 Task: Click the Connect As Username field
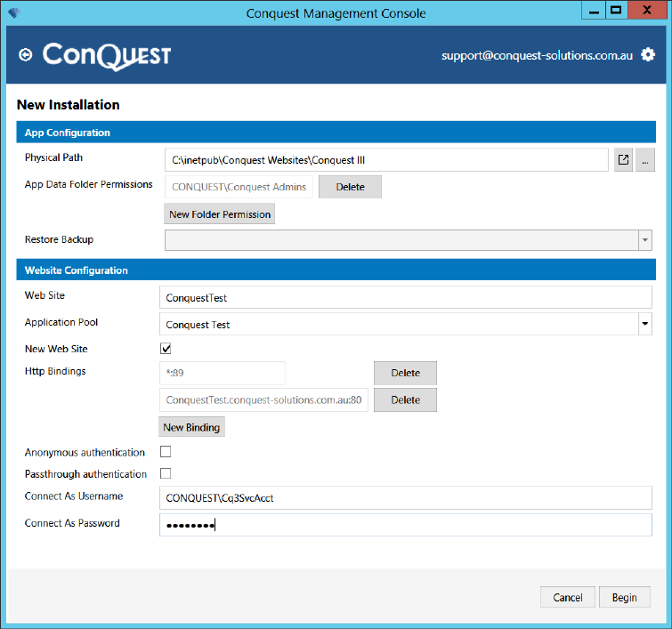point(406,498)
